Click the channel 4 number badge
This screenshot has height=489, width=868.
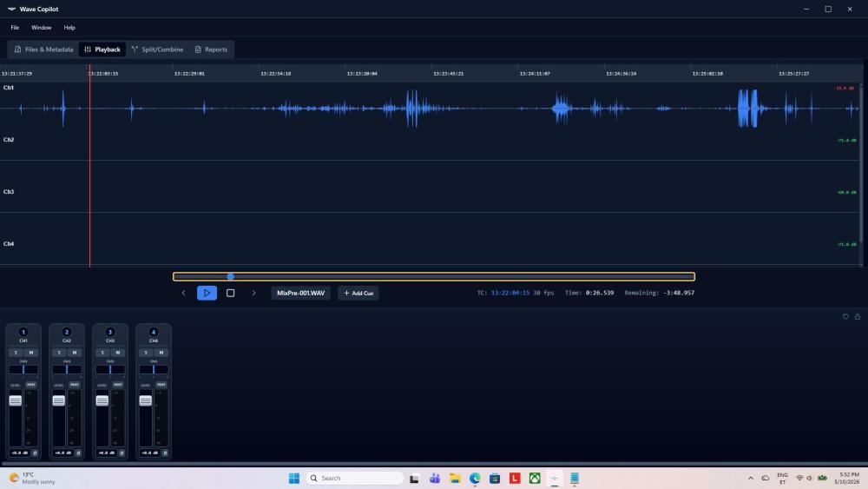click(154, 333)
